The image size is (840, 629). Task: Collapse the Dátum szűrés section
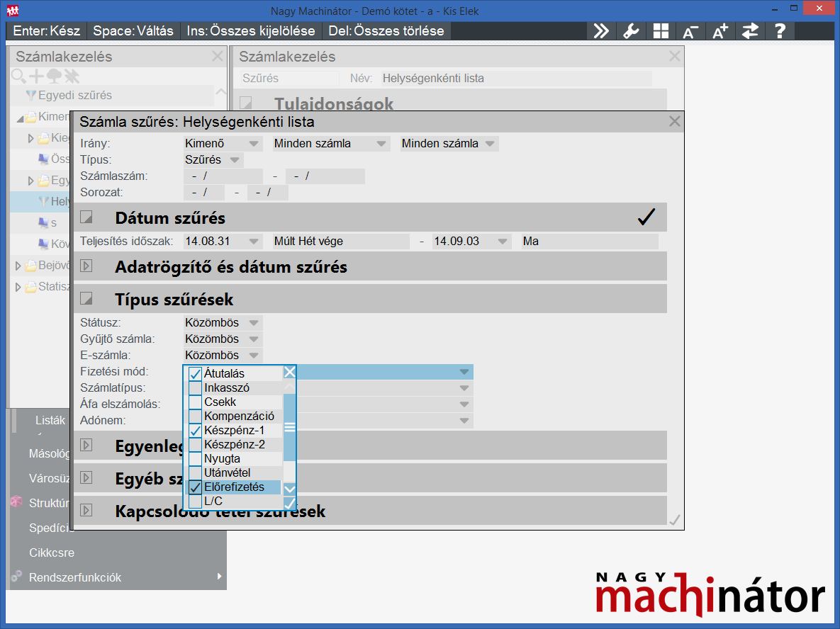tap(86, 217)
